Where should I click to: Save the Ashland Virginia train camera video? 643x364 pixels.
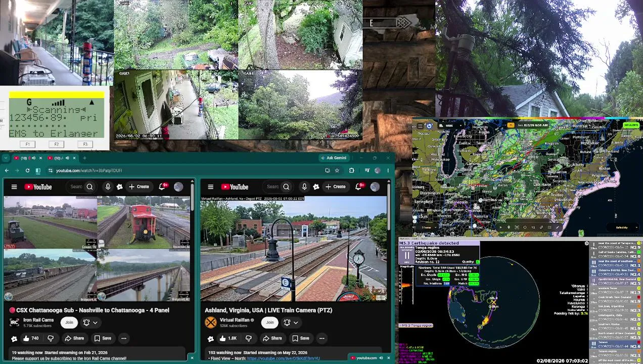[x=300, y=338]
